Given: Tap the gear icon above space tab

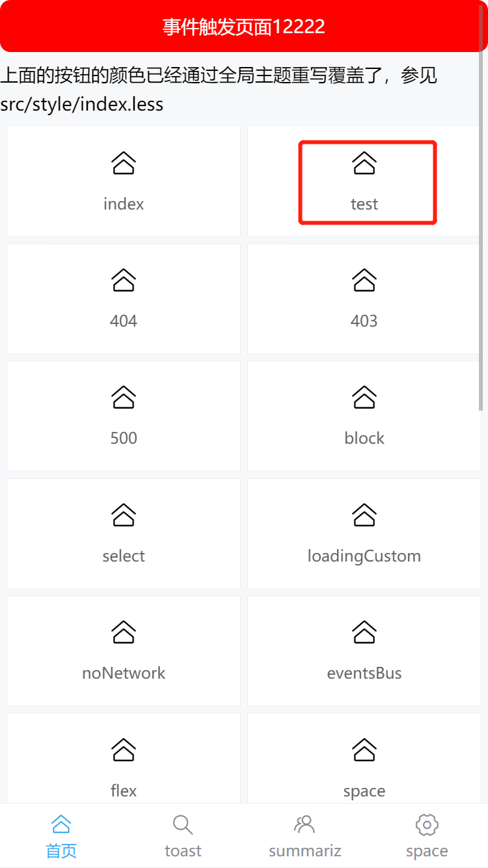Looking at the screenshot, I should (x=427, y=824).
